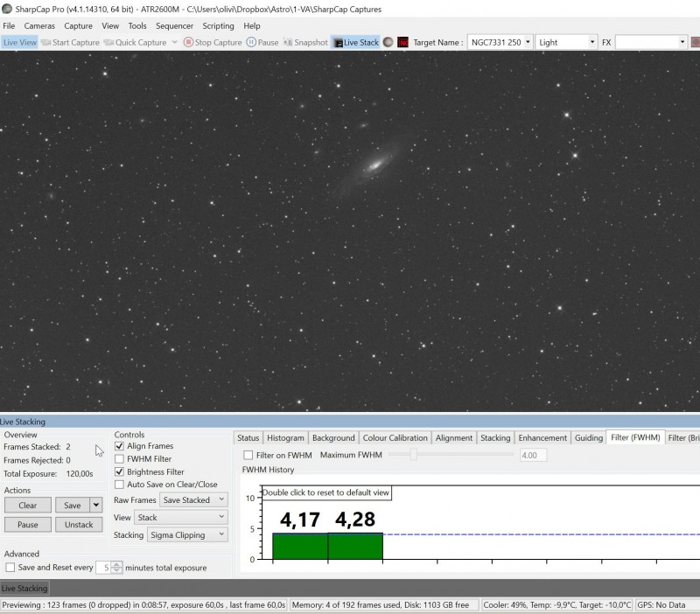Viewport: 700px width, 614px height.
Task: Click the Maximum FWHM value field
Action: (533, 455)
